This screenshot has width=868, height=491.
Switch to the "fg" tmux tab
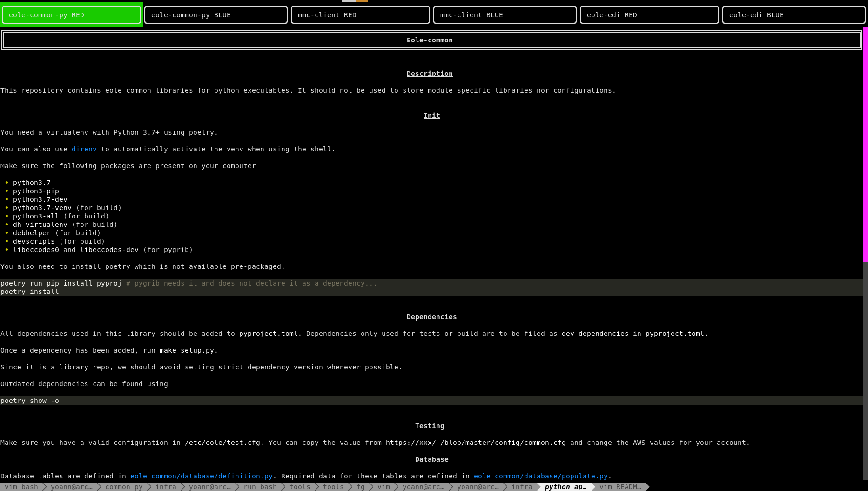pos(361,487)
